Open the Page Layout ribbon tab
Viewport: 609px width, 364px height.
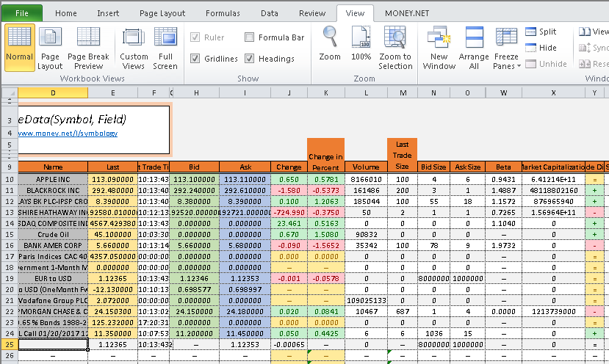tap(162, 13)
